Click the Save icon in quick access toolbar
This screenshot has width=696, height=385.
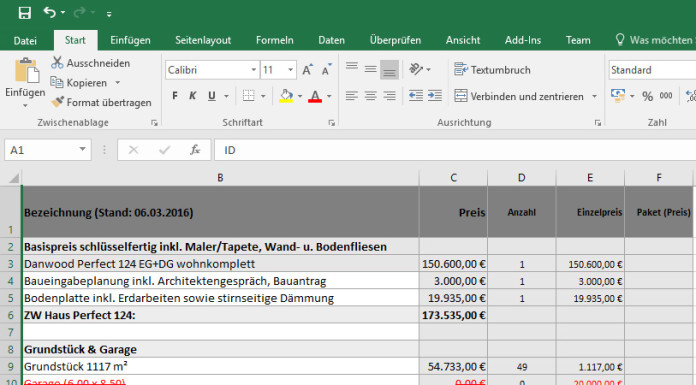25,13
